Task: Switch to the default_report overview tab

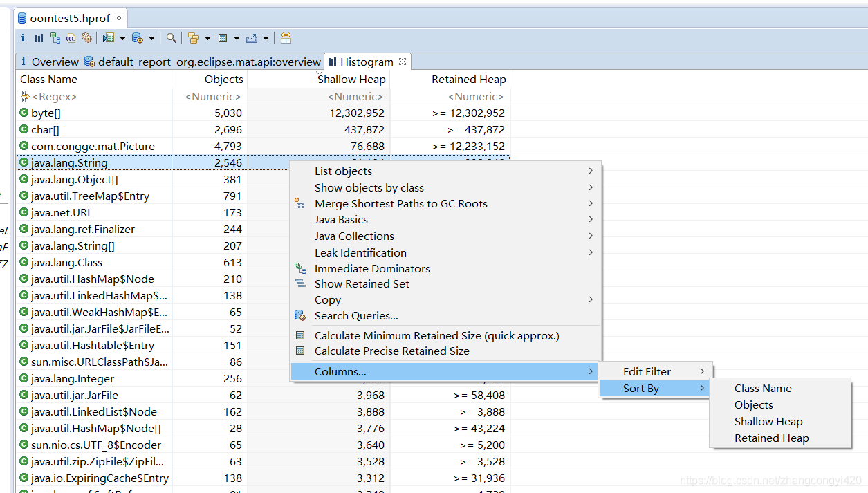Action: point(203,62)
